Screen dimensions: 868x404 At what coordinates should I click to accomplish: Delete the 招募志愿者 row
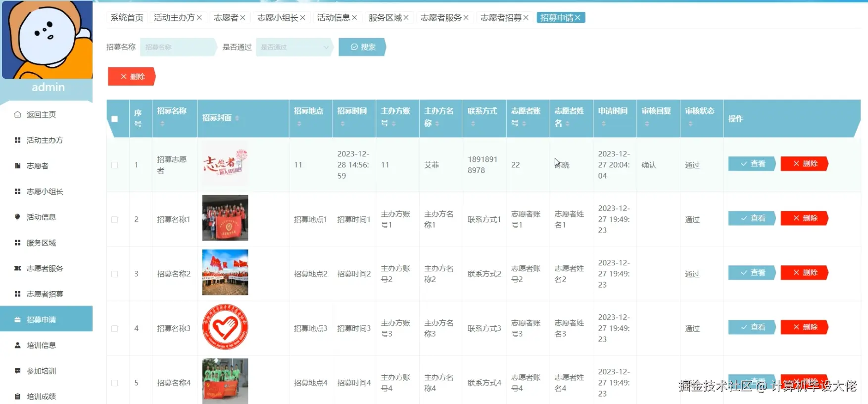pos(804,164)
